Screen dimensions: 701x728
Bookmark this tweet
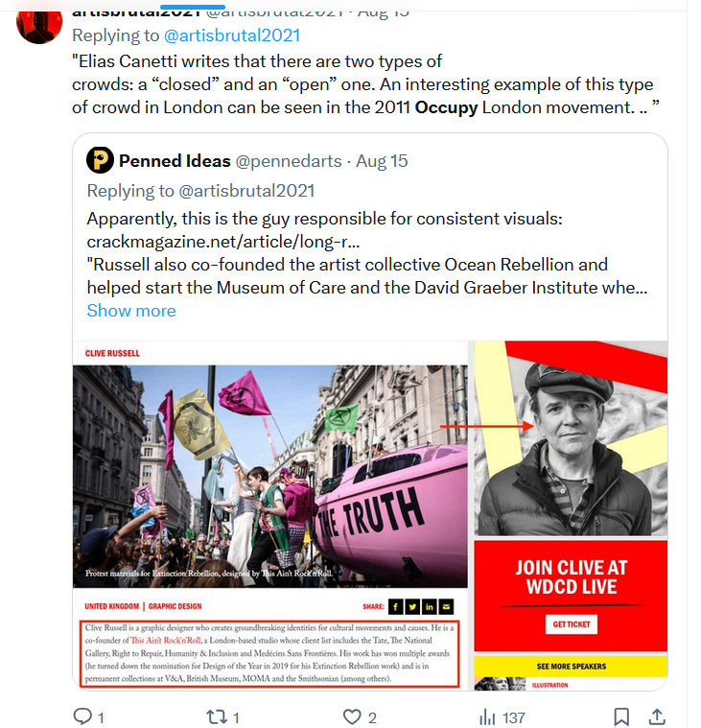click(x=621, y=716)
